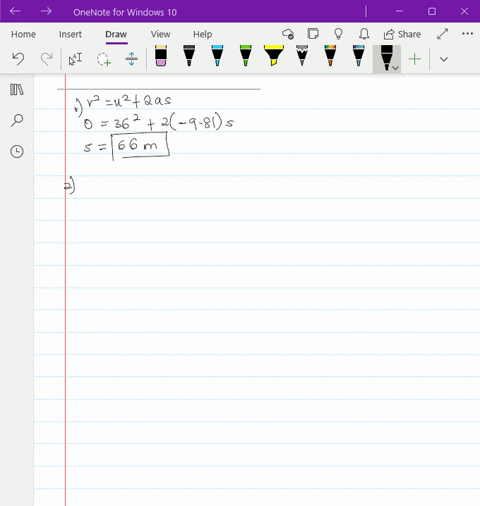Switch to the Insert tab

point(70,34)
